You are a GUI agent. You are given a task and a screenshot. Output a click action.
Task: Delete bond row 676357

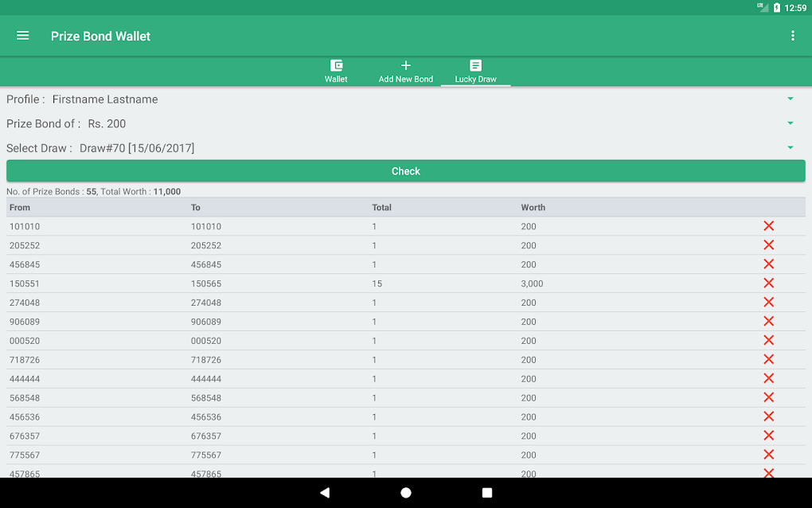tap(768, 436)
